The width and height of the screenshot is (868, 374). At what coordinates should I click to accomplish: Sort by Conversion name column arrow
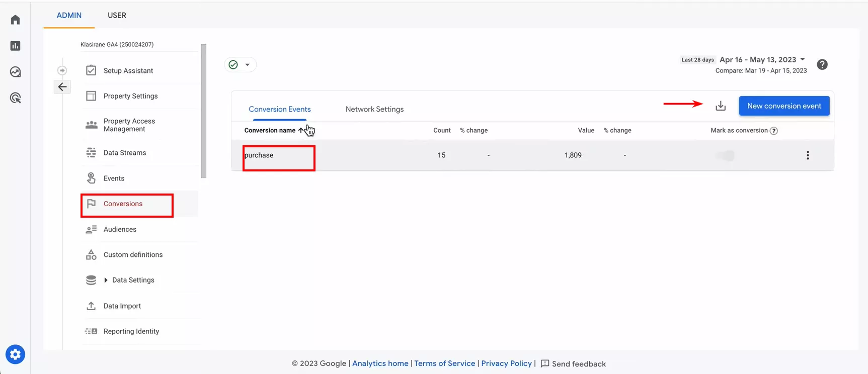(301, 130)
